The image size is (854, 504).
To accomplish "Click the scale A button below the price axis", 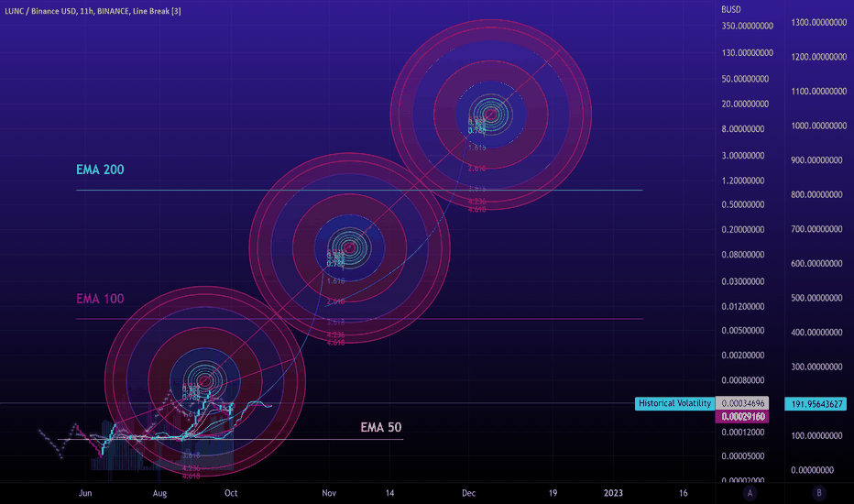I will coord(750,493).
